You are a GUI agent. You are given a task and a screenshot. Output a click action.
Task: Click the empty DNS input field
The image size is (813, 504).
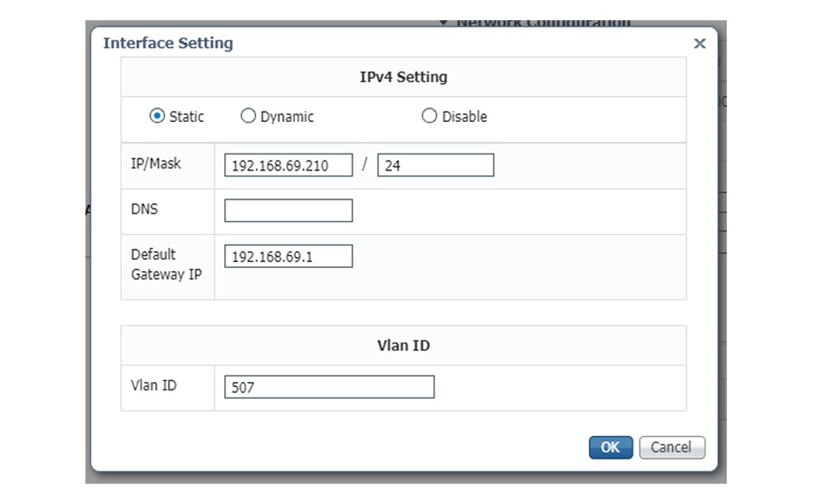(x=288, y=210)
